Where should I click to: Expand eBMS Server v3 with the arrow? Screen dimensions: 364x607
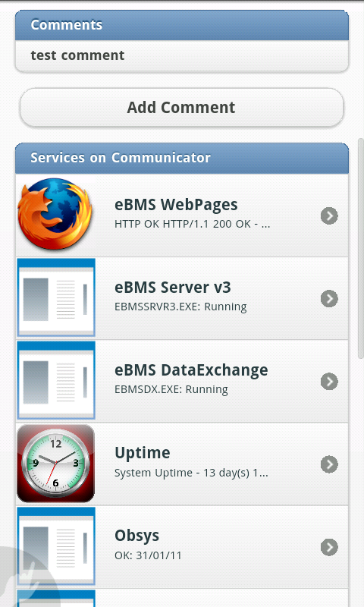click(329, 298)
